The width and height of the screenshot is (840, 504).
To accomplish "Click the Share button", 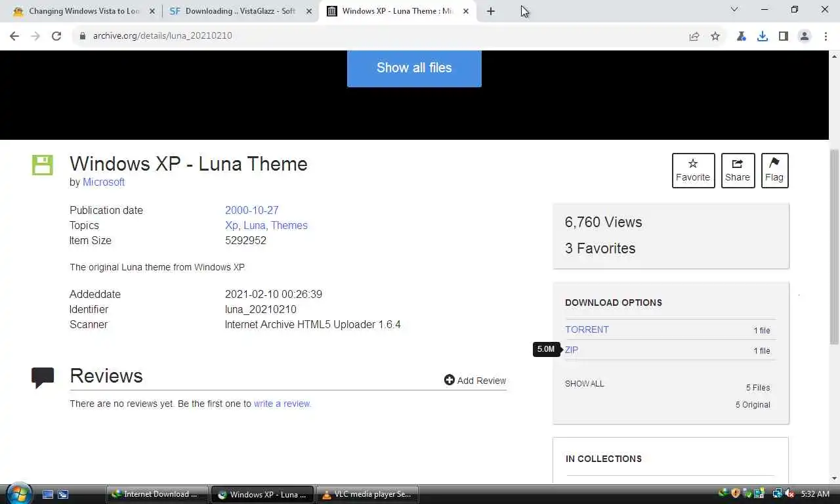I will [x=738, y=171].
